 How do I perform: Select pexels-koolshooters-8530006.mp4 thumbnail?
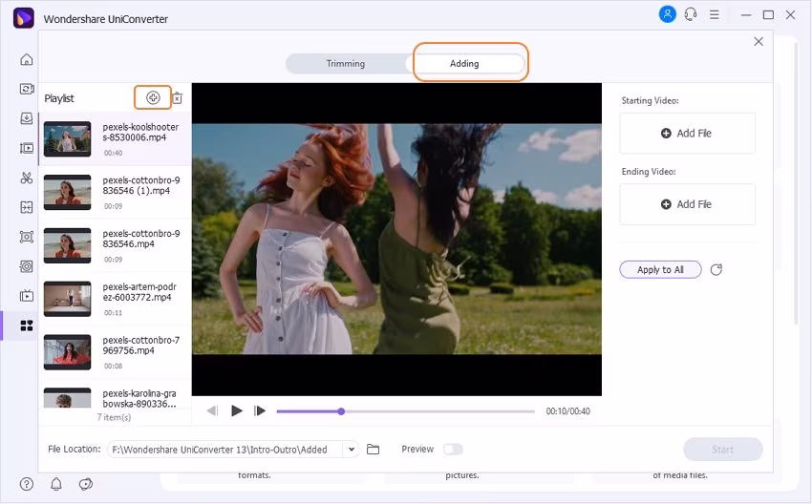tap(67, 139)
